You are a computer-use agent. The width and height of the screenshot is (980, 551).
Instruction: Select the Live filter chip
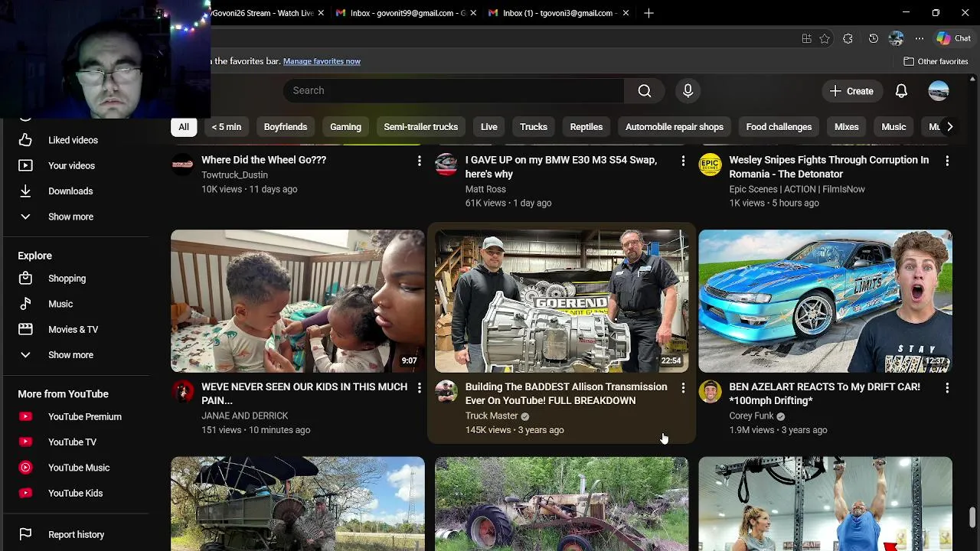488,127
